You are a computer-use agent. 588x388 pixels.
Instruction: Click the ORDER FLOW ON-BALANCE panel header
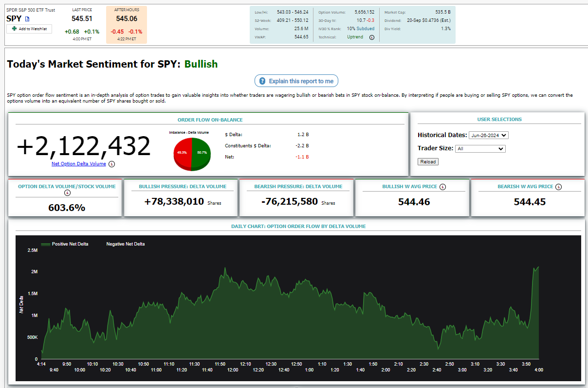tap(210, 120)
